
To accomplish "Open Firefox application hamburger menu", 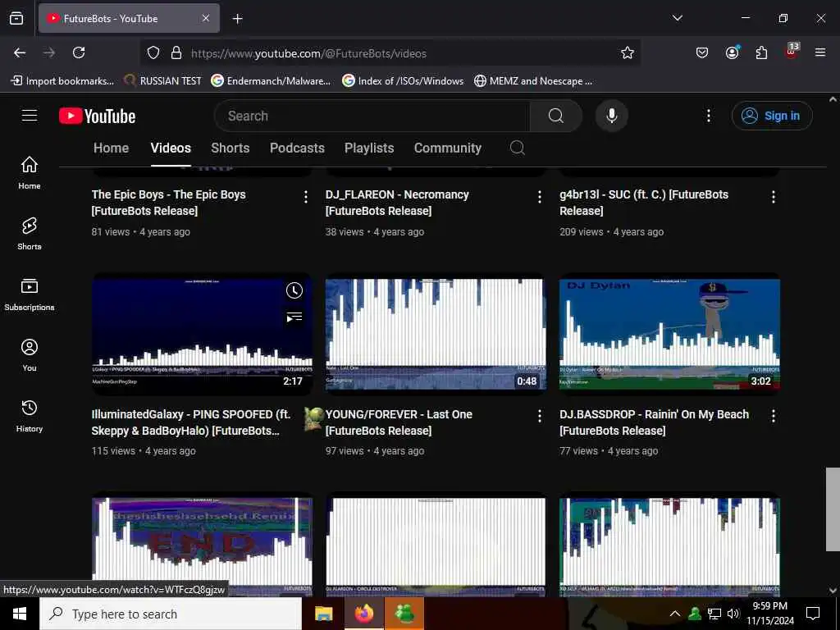I will pos(820,52).
